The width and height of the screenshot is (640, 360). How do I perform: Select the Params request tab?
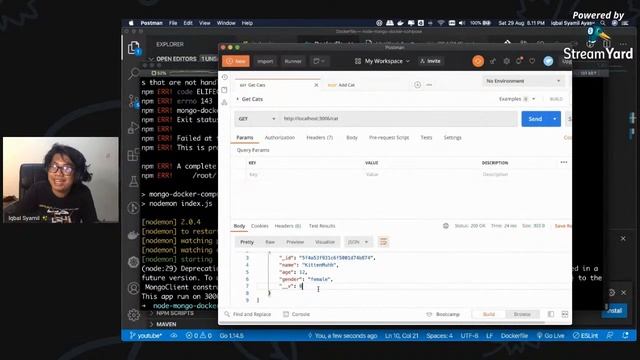(x=245, y=138)
